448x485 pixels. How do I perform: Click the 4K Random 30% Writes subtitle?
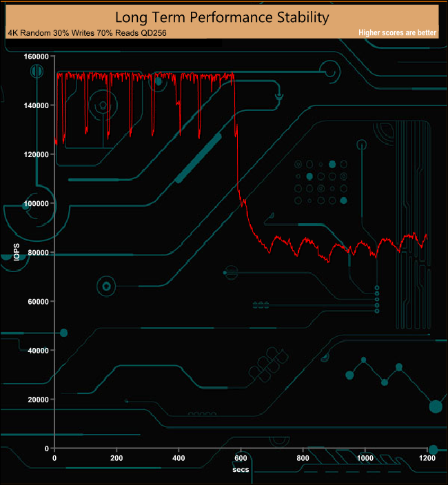tap(86, 32)
